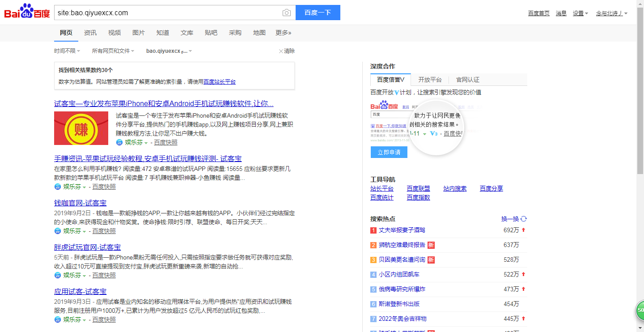Switch to 贴吧 tab

(x=211, y=33)
